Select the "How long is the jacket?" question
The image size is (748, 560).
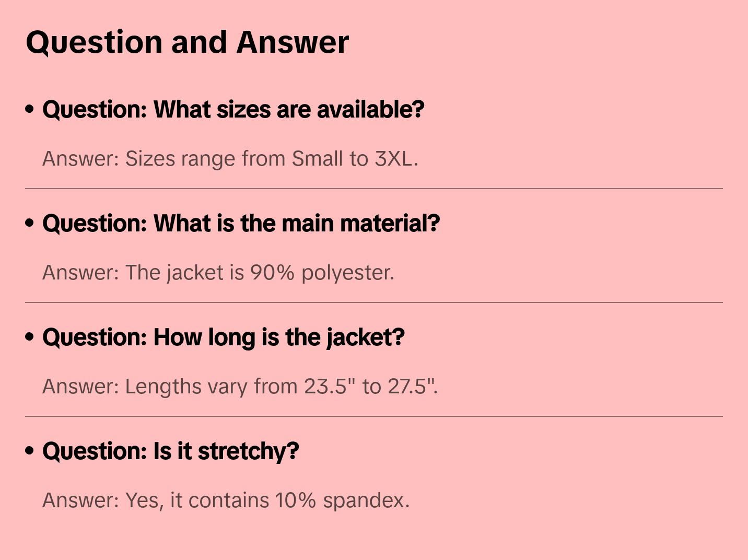point(223,337)
